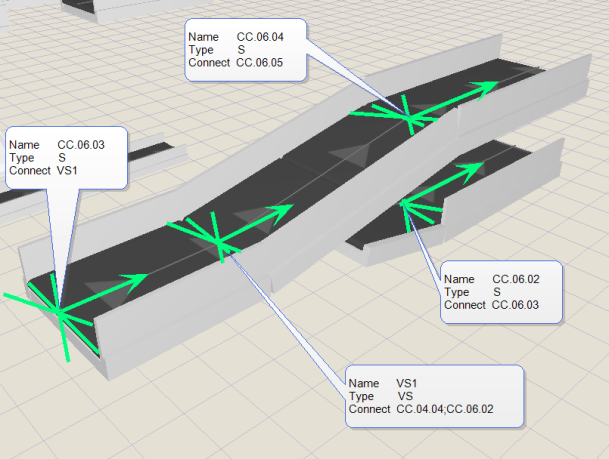Click the name value 'CC.06.03'
This screenshot has height=459, width=609.
[81, 145]
